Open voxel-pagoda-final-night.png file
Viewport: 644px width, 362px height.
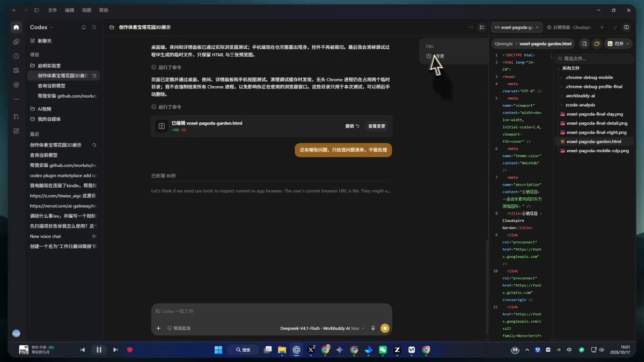596,132
